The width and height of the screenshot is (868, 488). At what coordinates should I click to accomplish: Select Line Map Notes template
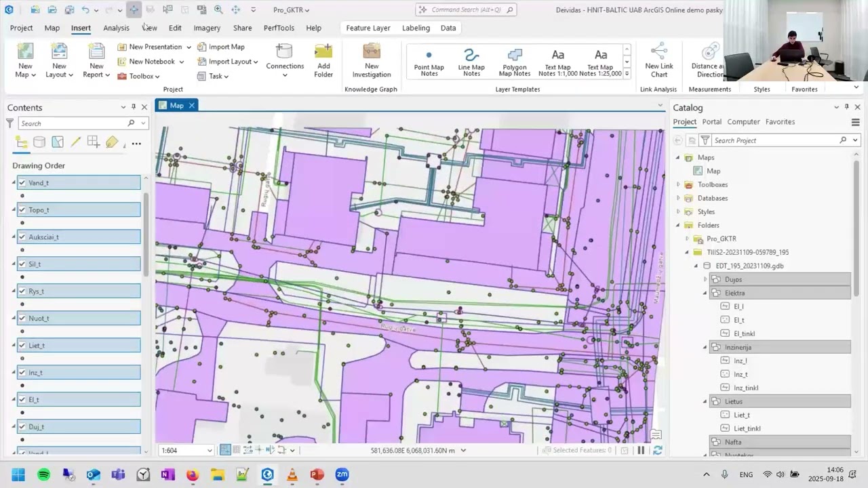point(471,62)
